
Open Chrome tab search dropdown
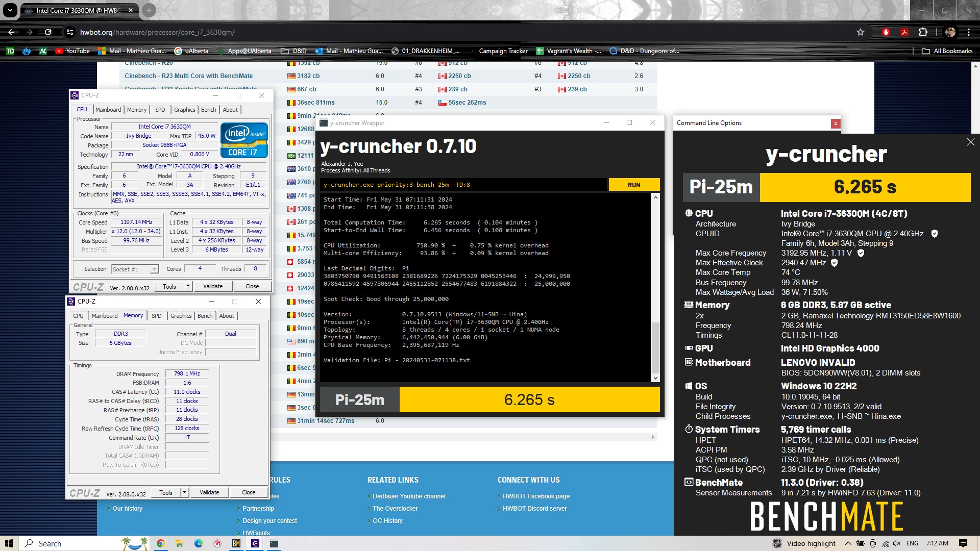point(10,10)
